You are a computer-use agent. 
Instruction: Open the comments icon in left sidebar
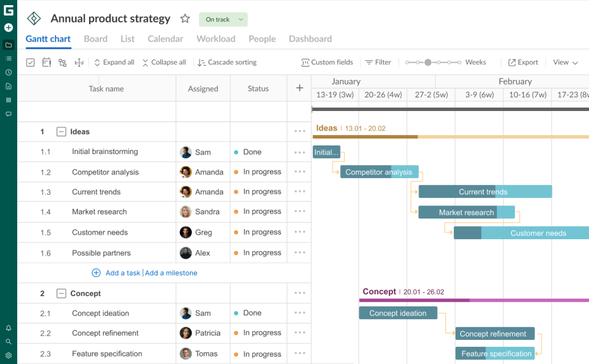[8, 114]
